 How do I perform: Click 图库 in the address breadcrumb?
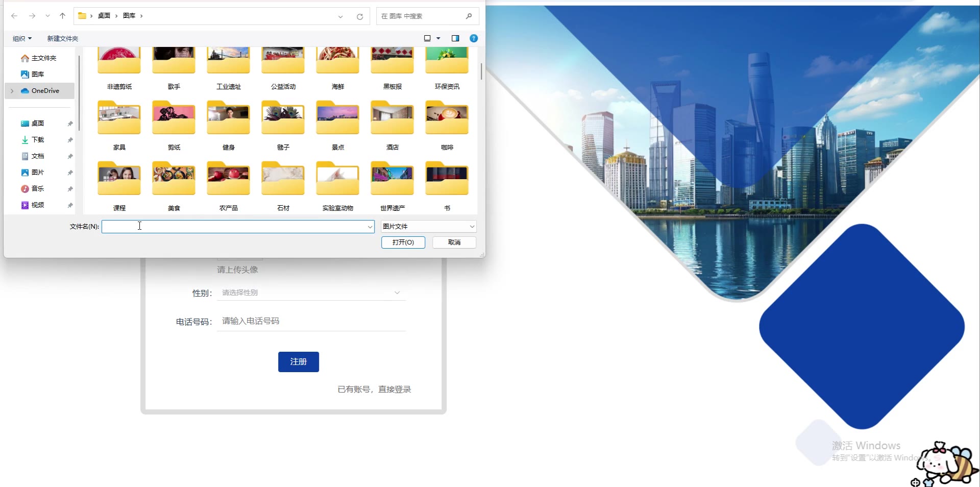(129, 16)
